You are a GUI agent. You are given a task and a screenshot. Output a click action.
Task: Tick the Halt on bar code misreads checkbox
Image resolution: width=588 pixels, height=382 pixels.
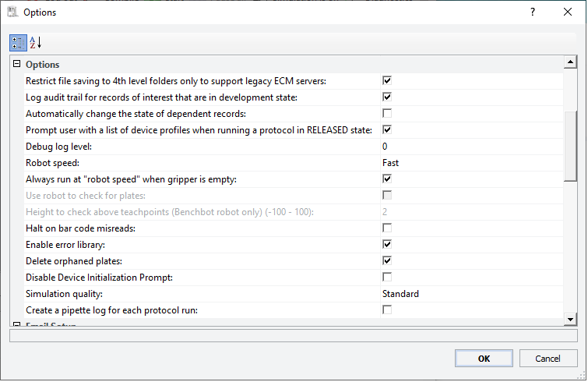click(x=387, y=228)
